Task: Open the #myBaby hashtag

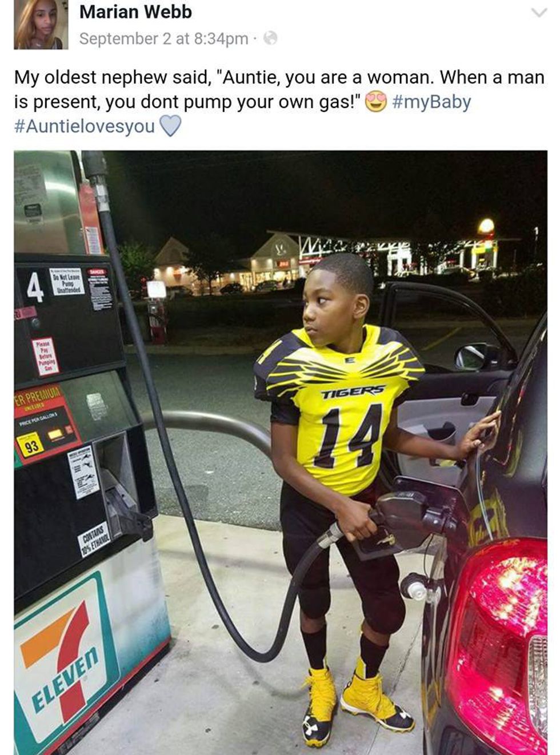Action: pos(432,102)
